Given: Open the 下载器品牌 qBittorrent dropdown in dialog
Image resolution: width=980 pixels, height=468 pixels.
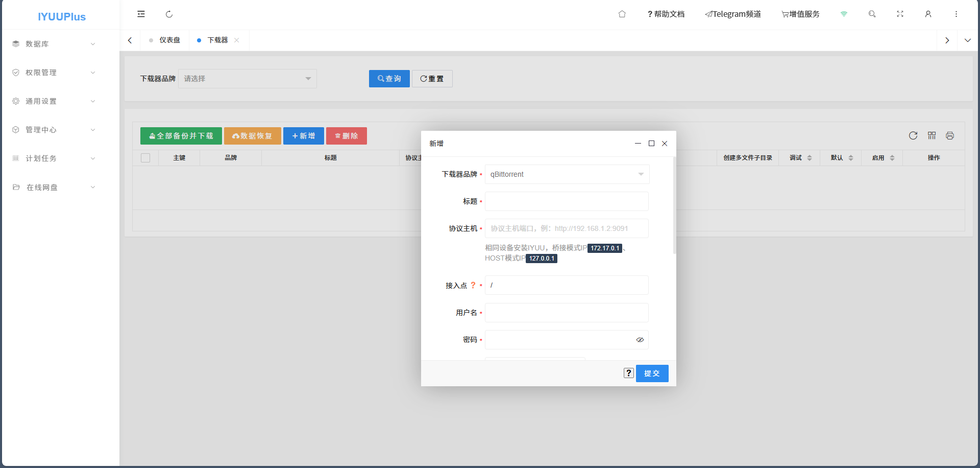Looking at the screenshot, I should [567, 174].
